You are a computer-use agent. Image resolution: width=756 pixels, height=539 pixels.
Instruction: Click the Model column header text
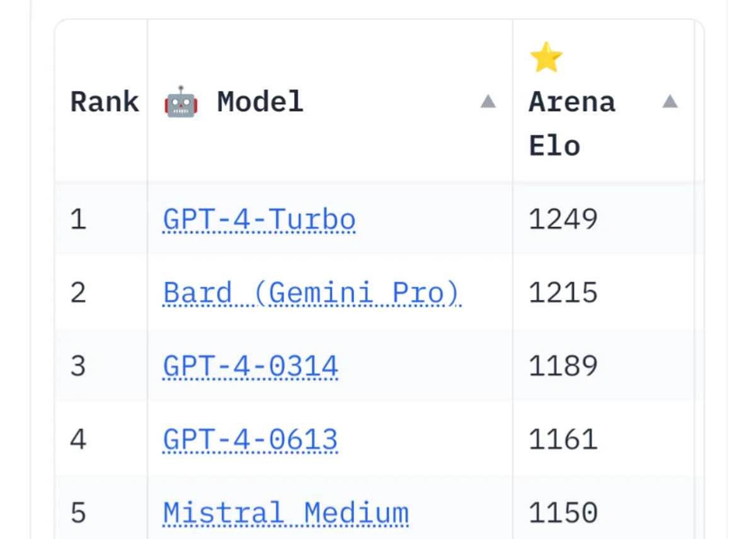click(x=260, y=101)
